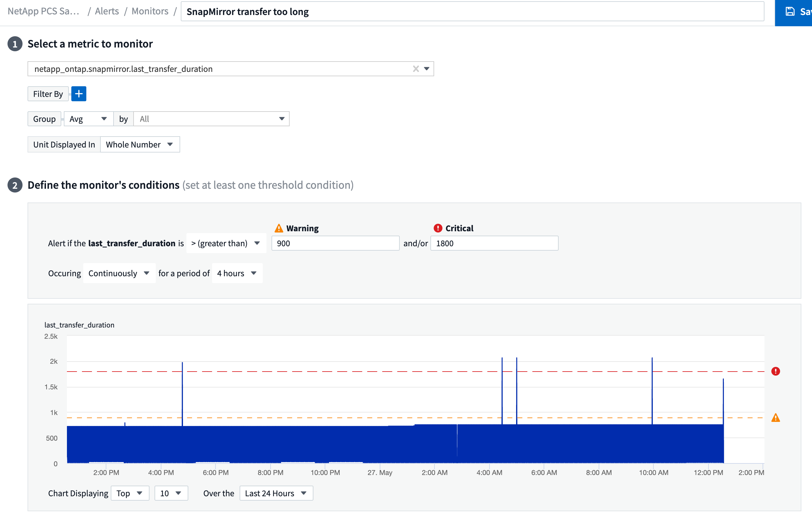Open the Group by All dropdown
Image resolution: width=812 pixels, height=520 pixels.
click(282, 118)
